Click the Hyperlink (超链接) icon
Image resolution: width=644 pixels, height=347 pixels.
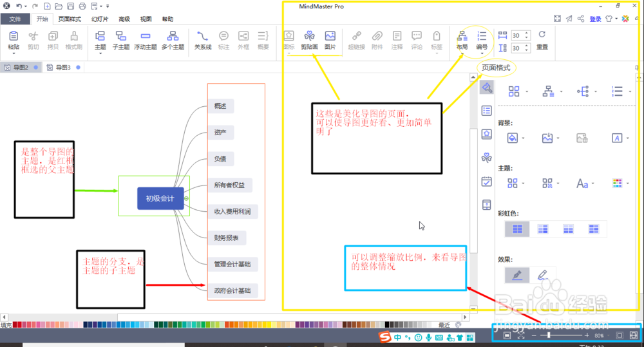(357, 35)
